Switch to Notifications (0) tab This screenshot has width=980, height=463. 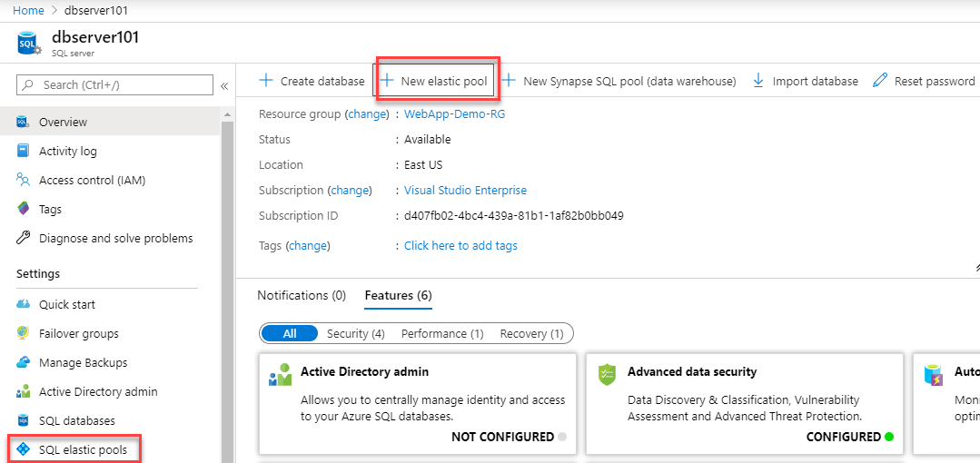point(302,295)
